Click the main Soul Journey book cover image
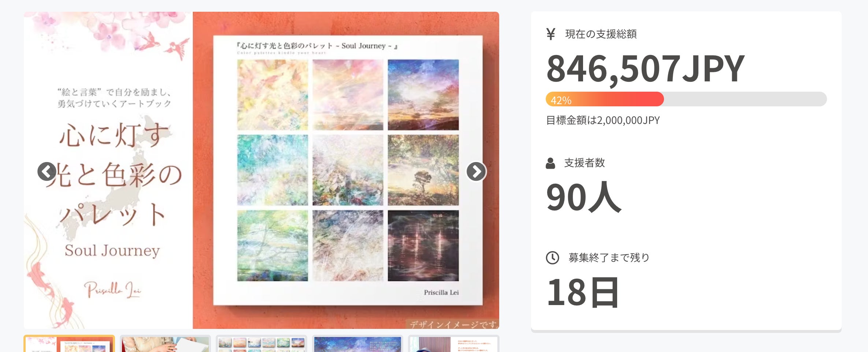The width and height of the screenshot is (868, 352). point(261,170)
